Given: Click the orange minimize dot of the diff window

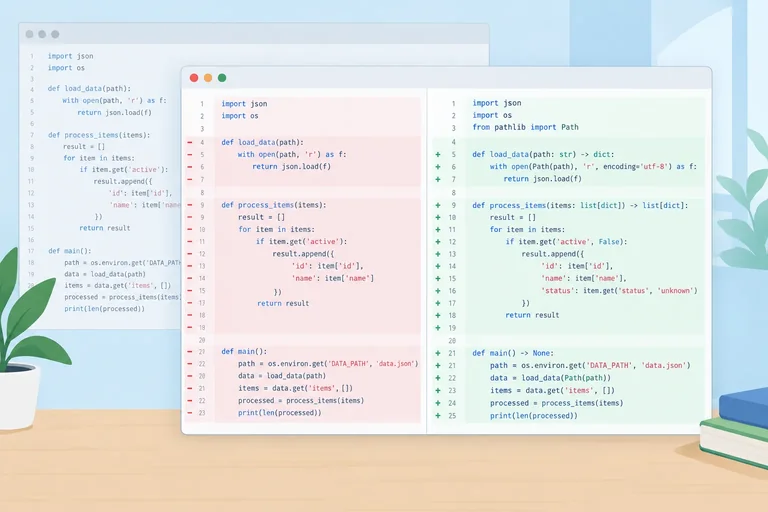Looking at the screenshot, I should [x=208, y=78].
